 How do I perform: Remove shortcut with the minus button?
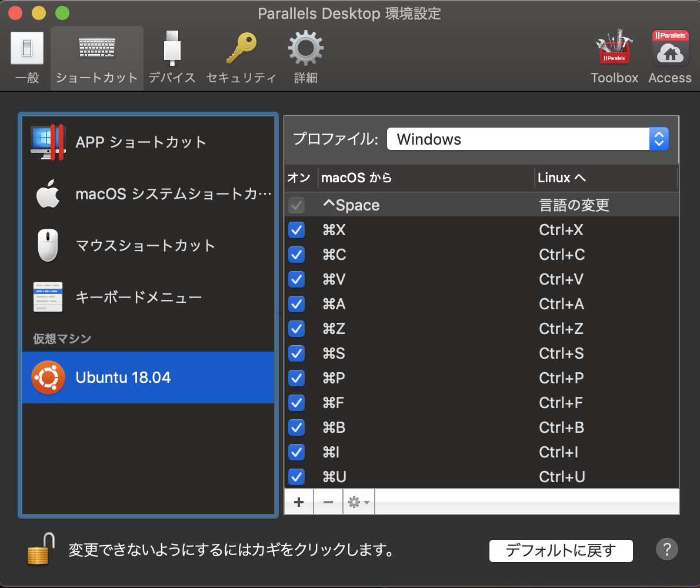(x=328, y=502)
